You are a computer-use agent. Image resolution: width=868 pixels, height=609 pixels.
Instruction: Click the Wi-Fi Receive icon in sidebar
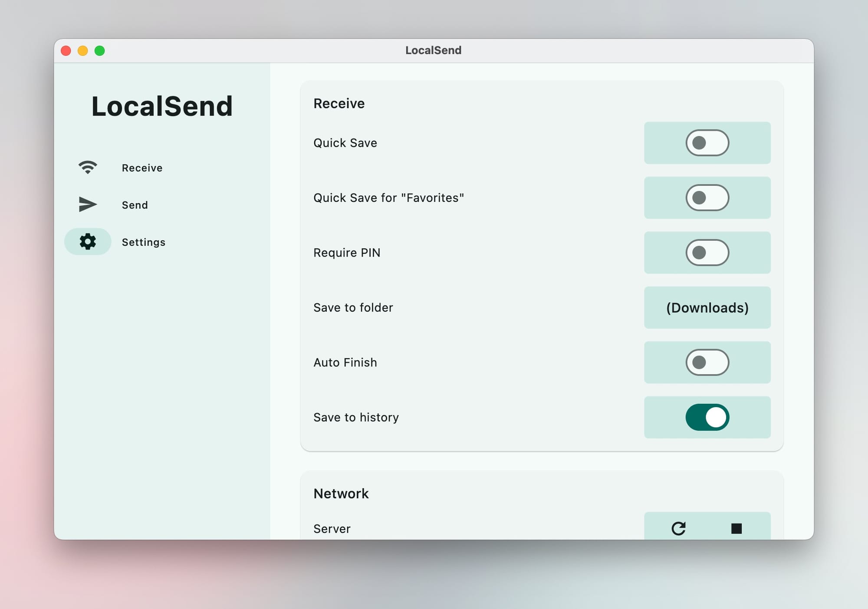[x=88, y=168]
